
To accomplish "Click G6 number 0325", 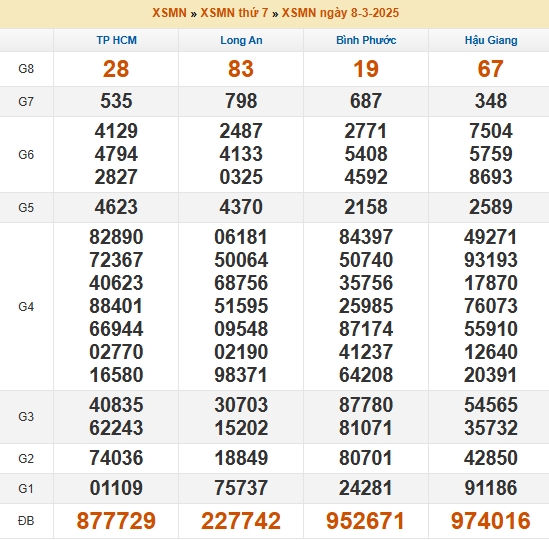I will tap(241, 177).
